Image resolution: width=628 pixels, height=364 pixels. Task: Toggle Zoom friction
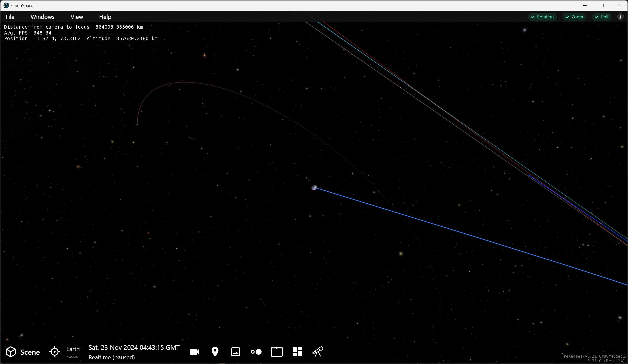point(574,17)
